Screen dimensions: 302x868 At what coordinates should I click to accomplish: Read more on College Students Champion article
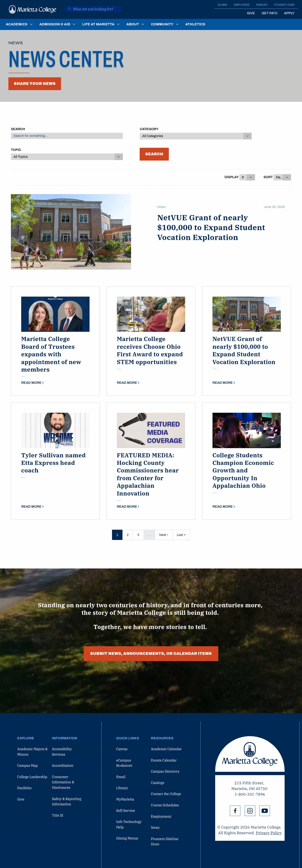(x=224, y=506)
